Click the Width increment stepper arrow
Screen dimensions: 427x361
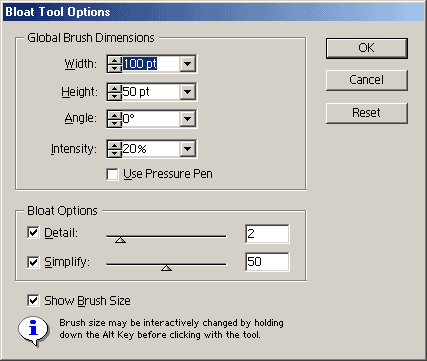click(114, 60)
